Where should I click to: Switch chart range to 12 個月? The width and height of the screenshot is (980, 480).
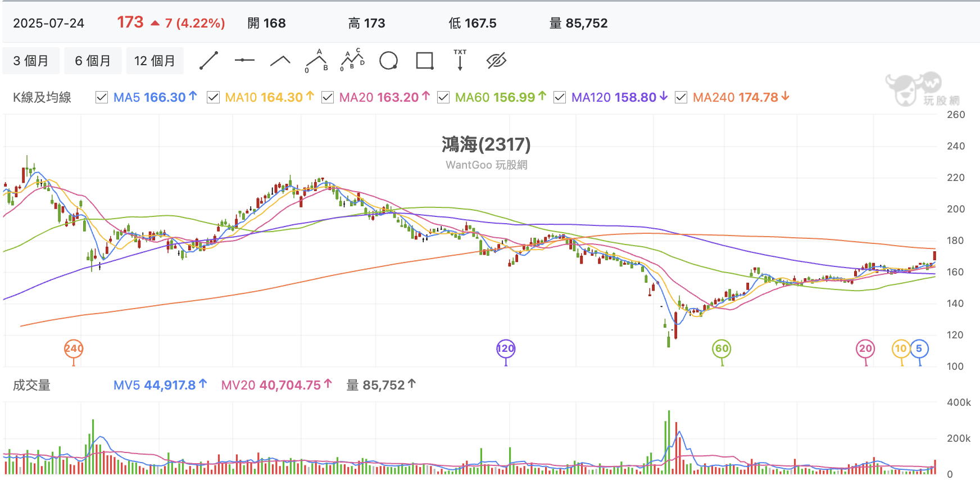coord(155,61)
